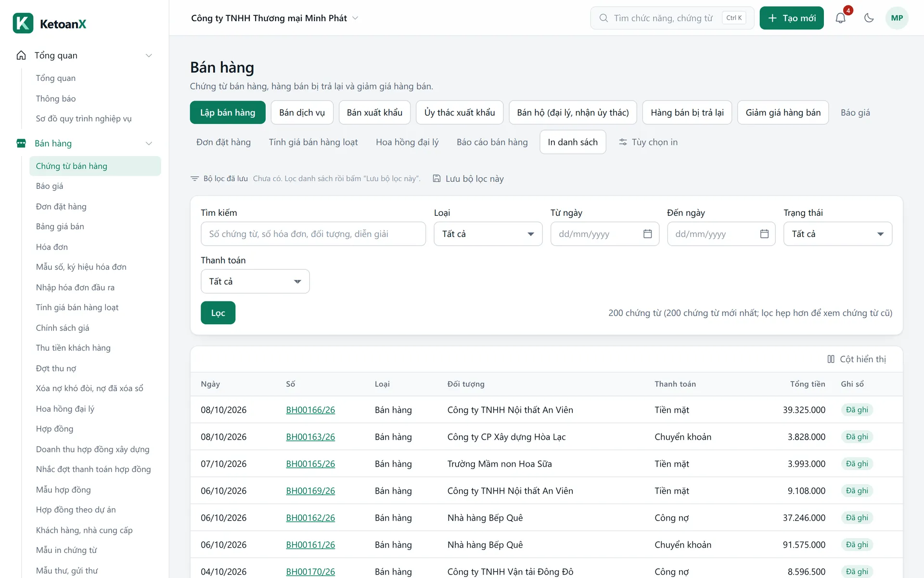Screen dimensions: 924x578
Task: Open the Thanh toán dropdown
Action: (255, 281)
